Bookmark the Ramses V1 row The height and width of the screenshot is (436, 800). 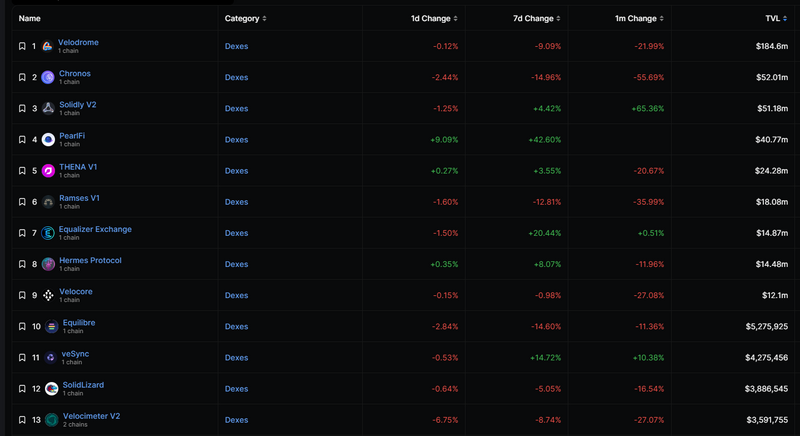point(22,202)
